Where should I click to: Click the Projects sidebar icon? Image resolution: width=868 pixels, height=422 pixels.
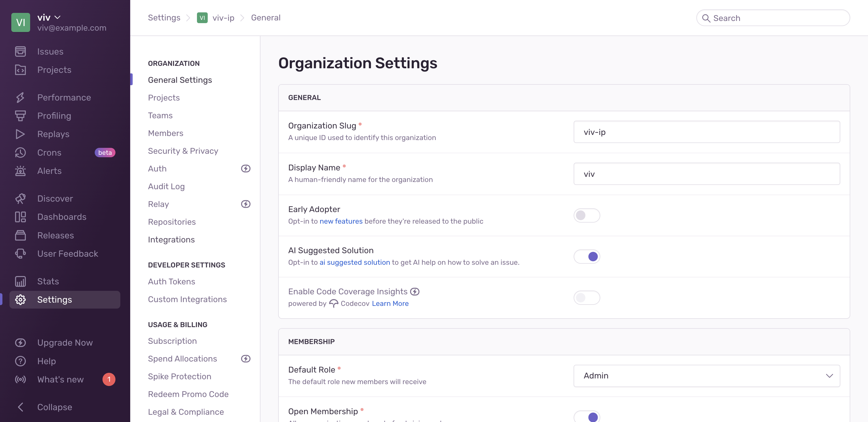tap(20, 70)
